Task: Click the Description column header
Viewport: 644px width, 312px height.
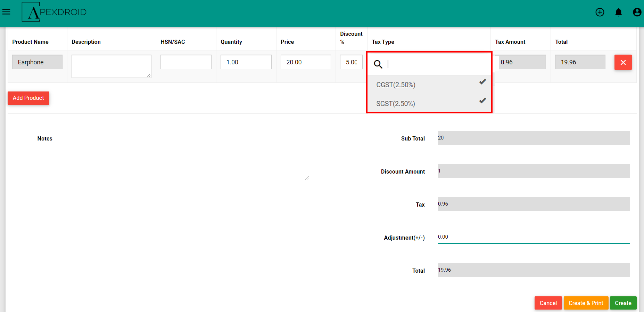Action: [x=86, y=42]
